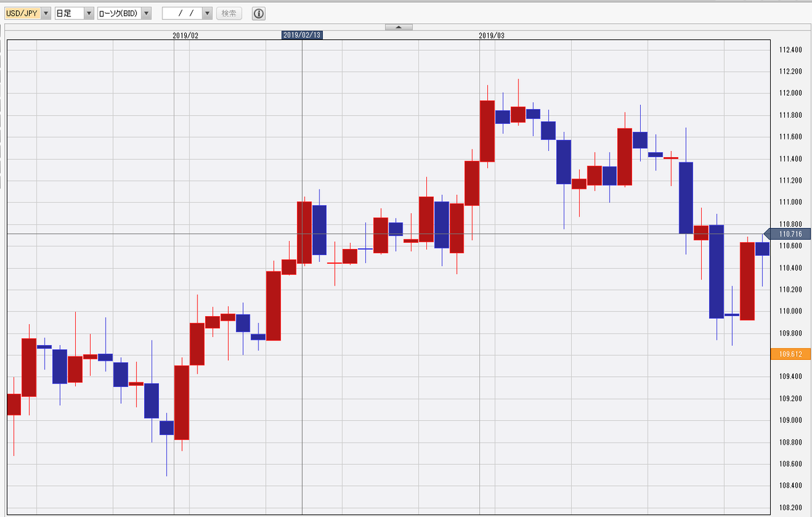Click the 111.000 price axis label
The image size is (812, 517).
[x=790, y=202]
